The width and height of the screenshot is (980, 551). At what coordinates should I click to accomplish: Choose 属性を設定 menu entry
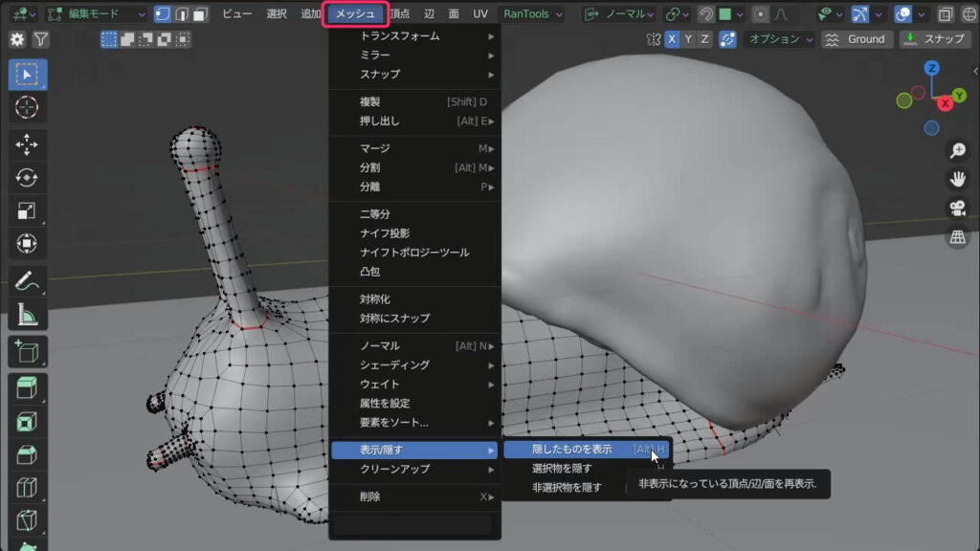[414, 404]
